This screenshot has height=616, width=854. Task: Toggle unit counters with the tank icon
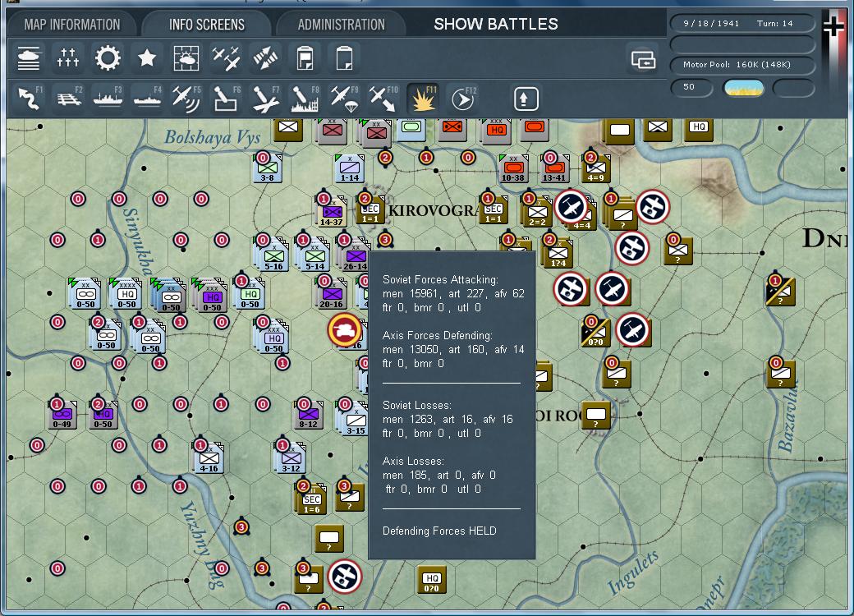point(28,58)
